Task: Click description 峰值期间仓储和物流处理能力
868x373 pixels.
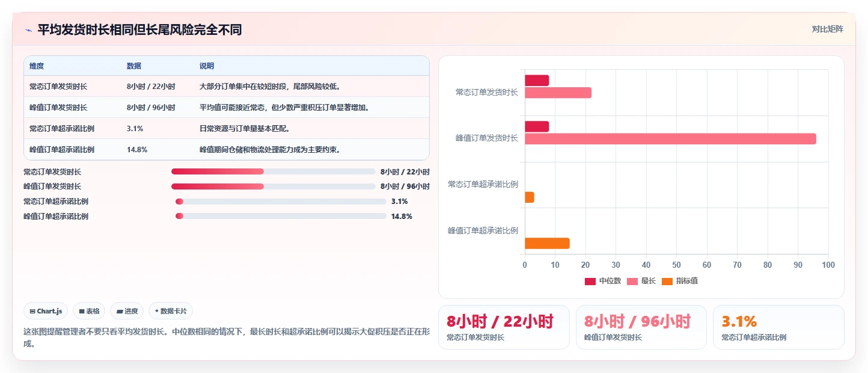Action: pos(271,150)
